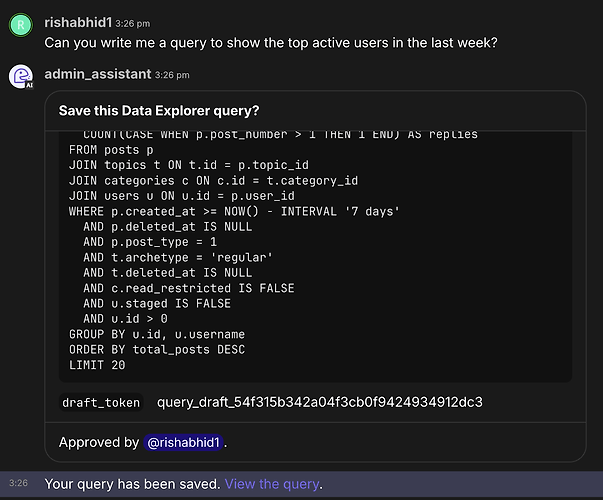Open the admin_assistant username
This screenshot has width=603, height=500.
(98, 74)
